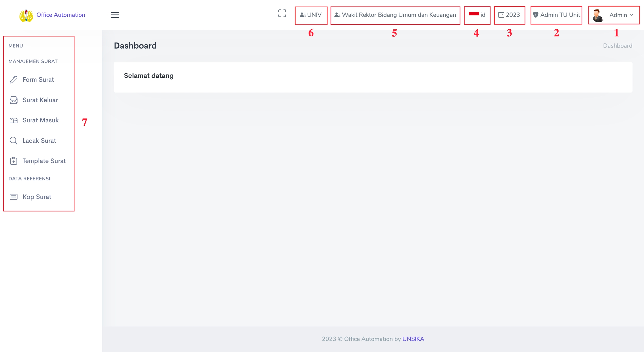The image size is (644, 352).
Task: Enter fullscreen mode via the expand icon
Action: point(282,13)
